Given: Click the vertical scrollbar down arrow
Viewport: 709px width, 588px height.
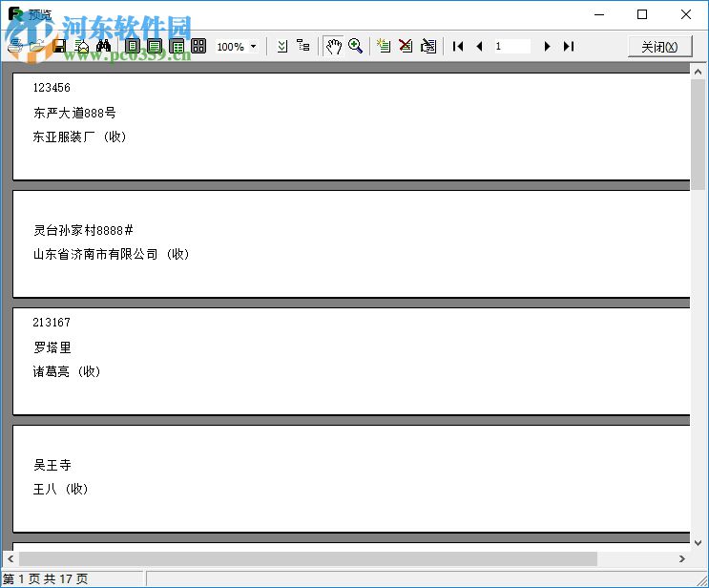Looking at the screenshot, I should [698, 542].
